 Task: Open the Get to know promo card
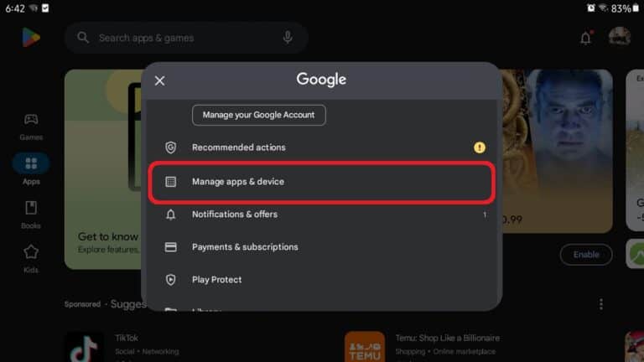(x=102, y=169)
